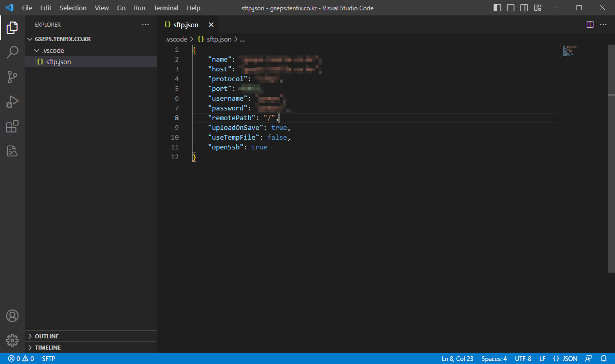Change encoding via UTF-8
Image resolution: width=615 pixels, height=364 pixels.
[x=523, y=358]
